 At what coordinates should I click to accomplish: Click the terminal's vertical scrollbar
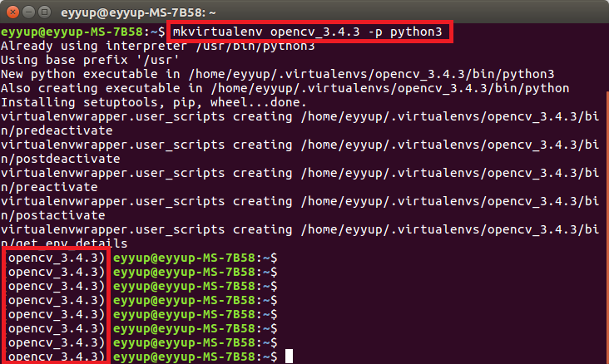click(607, 227)
